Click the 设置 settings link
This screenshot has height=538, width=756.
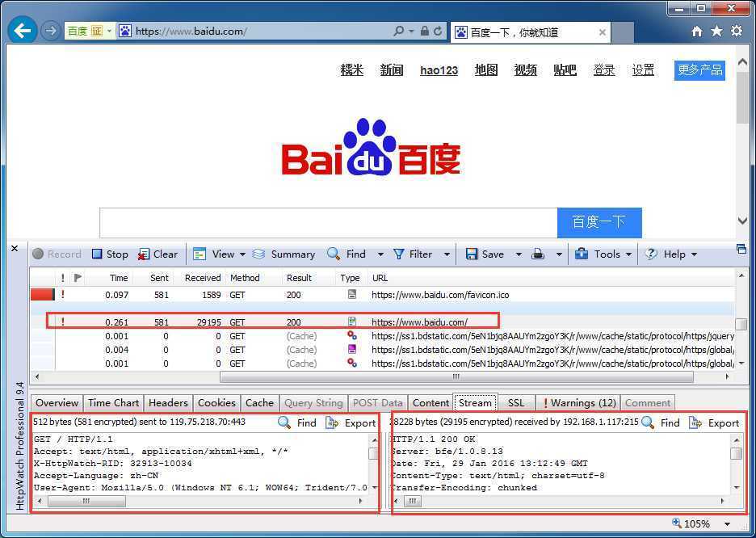point(643,70)
